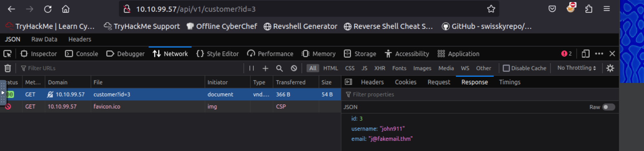The height and width of the screenshot is (151, 644).
Task: Open network settings gear icon
Action: 610,68
